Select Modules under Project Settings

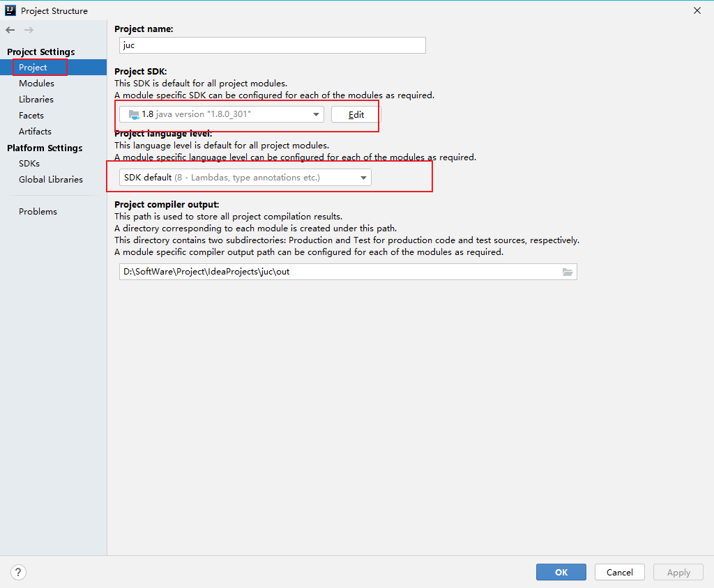coord(36,83)
